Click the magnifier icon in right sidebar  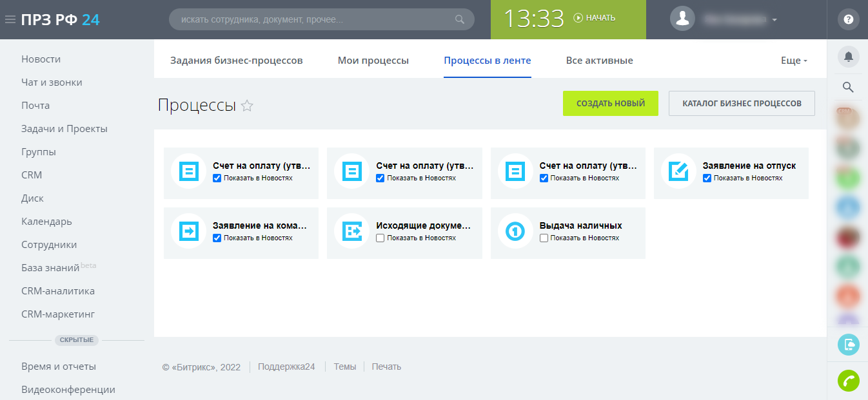click(x=848, y=87)
